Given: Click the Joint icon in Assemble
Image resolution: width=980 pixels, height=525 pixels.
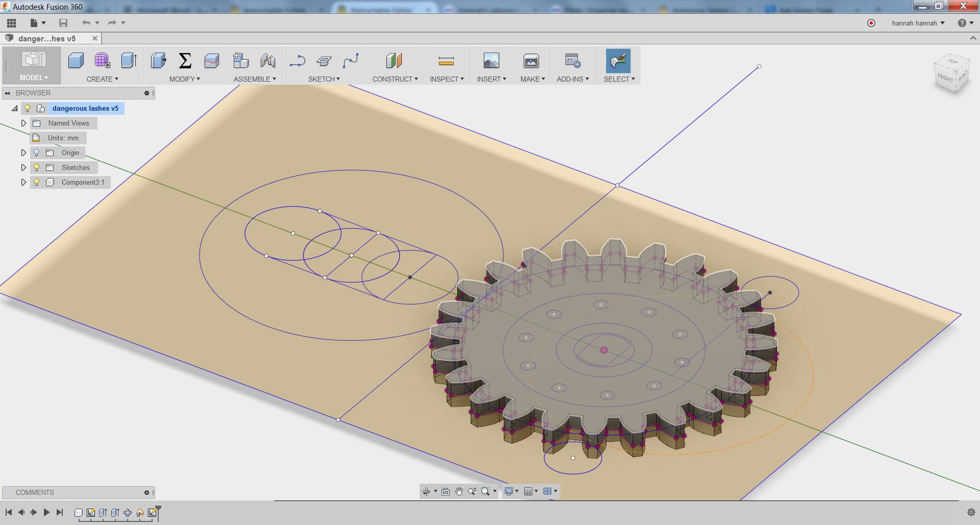Looking at the screenshot, I should coord(267,61).
